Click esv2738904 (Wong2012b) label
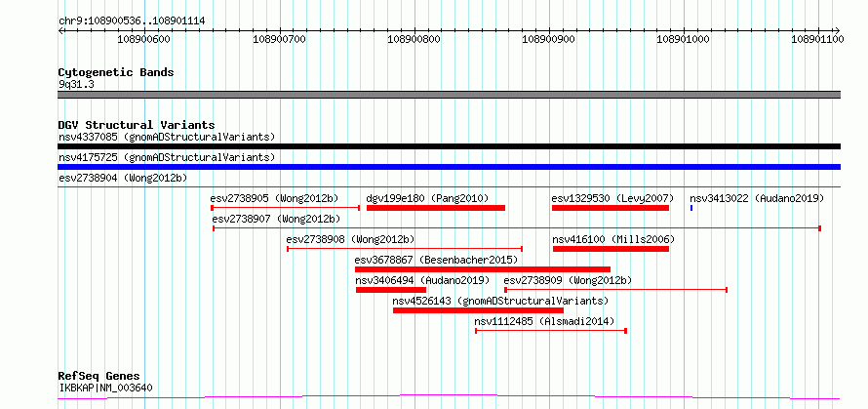This screenshot has height=409, width=868. point(123,178)
